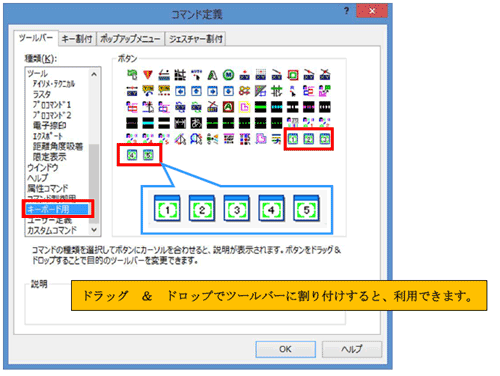Select the black icon with あ character
Screen dimensions: 500x376
pyautogui.click(x=196, y=123)
